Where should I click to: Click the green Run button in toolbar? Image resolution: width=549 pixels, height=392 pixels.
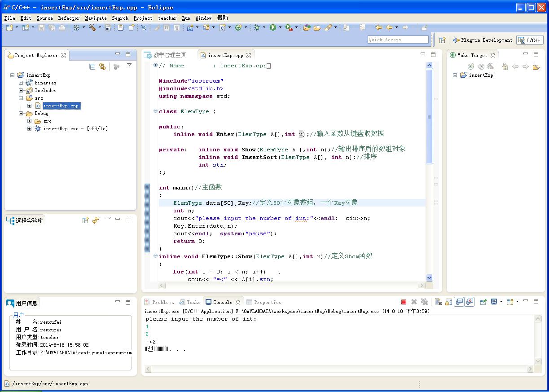coord(272,28)
